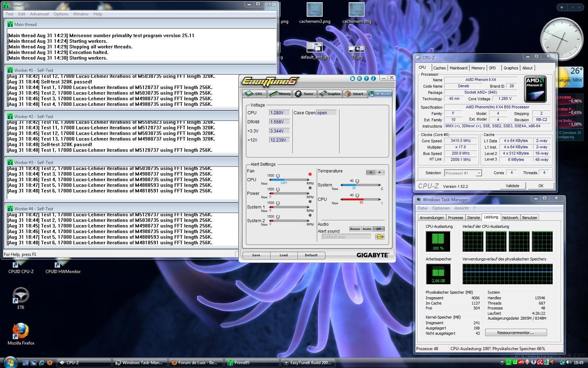Click the AMD Phenom II logo in CPU-Z
588x368 pixels.
[535, 90]
